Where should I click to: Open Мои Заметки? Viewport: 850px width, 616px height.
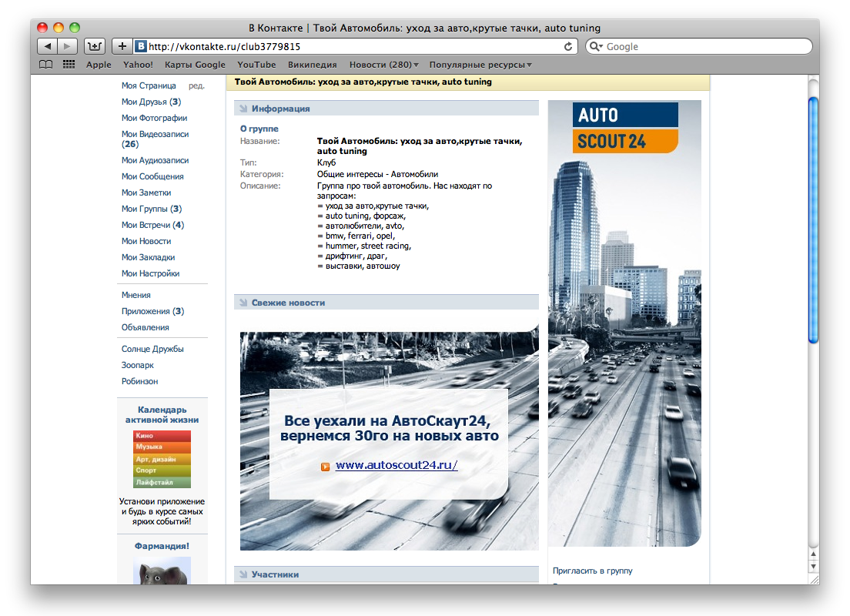click(x=146, y=192)
